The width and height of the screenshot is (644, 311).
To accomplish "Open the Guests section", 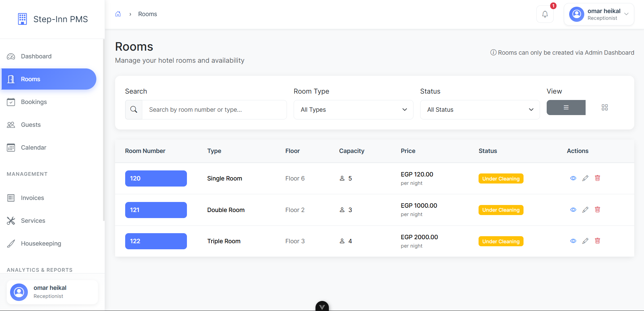I will point(31,124).
